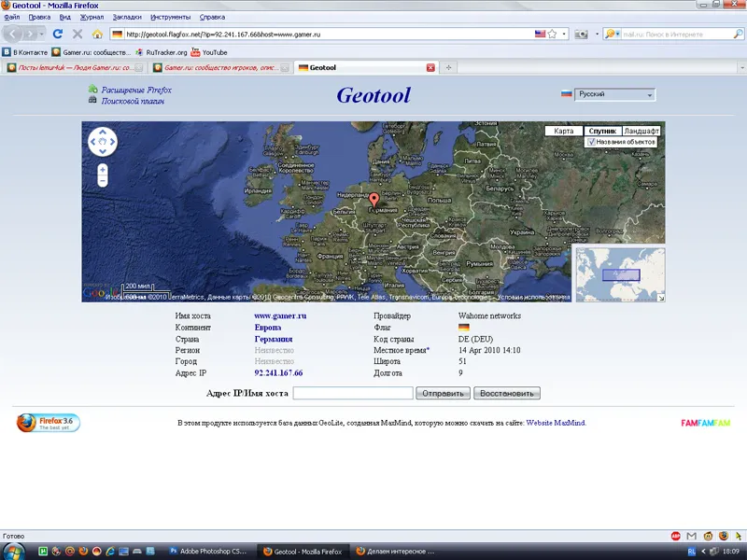
Task: Open the search engine selector dropdown
Action: click(x=612, y=34)
